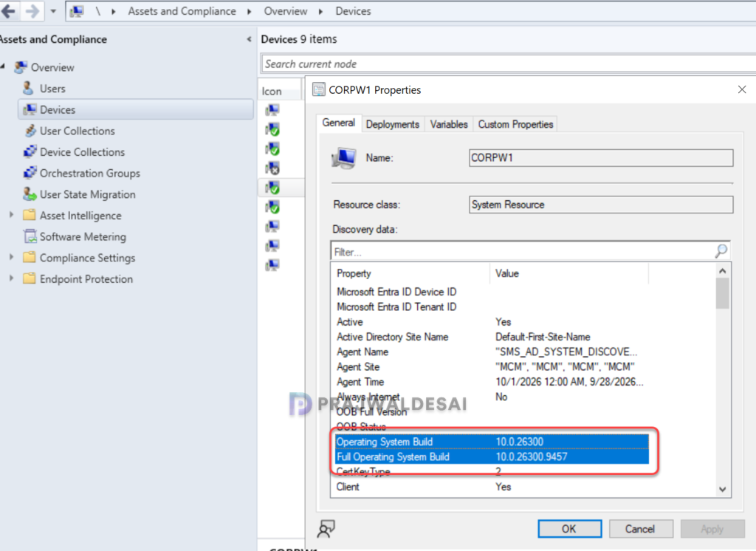Viewport: 756px width, 551px height.
Task: Open Orchestration Groups node
Action: [89, 174]
